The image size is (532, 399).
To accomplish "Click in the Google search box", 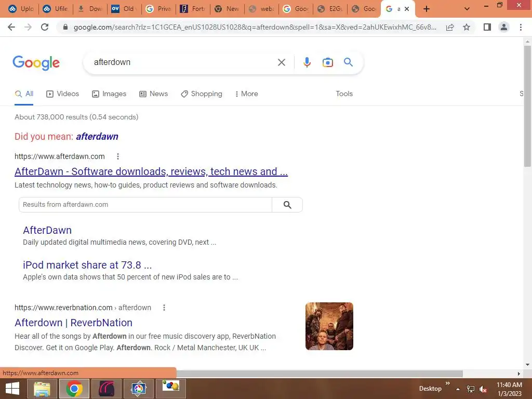I will point(183,62).
